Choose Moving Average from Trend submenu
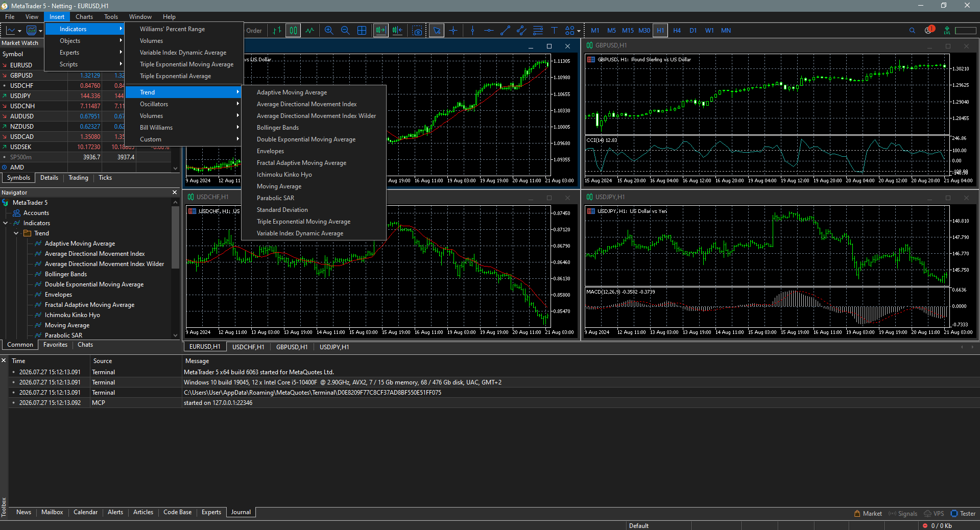The height and width of the screenshot is (530, 980). pyautogui.click(x=314, y=186)
